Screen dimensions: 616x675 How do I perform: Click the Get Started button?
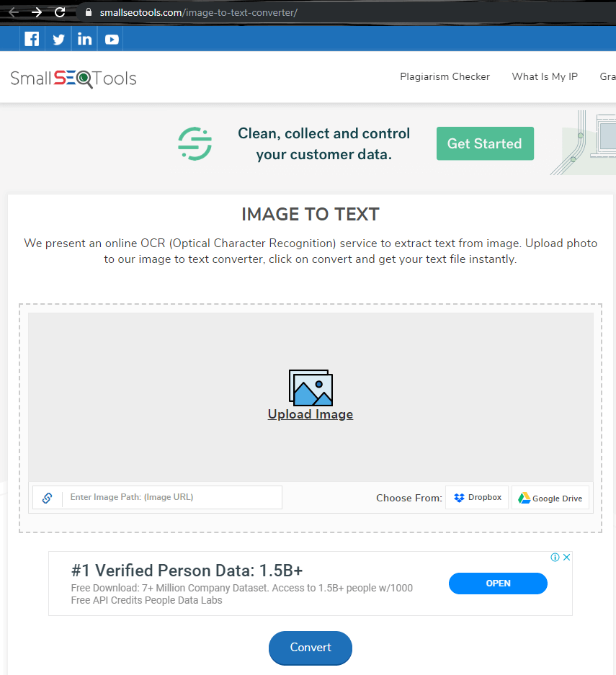(x=485, y=143)
